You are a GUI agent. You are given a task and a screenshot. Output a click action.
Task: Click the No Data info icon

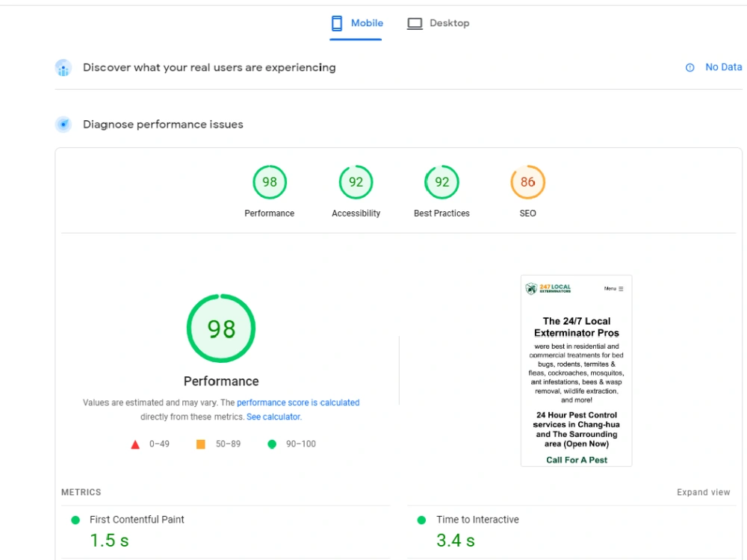(689, 68)
